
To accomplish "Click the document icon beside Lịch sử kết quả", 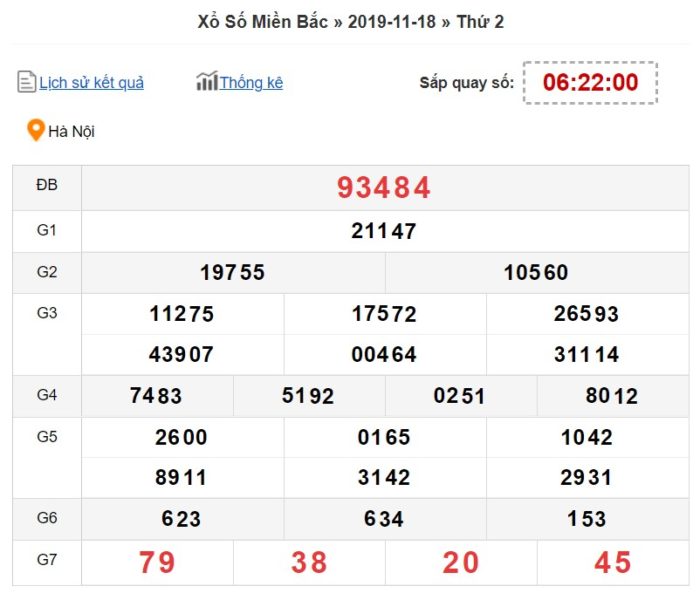I will tap(27, 82).
